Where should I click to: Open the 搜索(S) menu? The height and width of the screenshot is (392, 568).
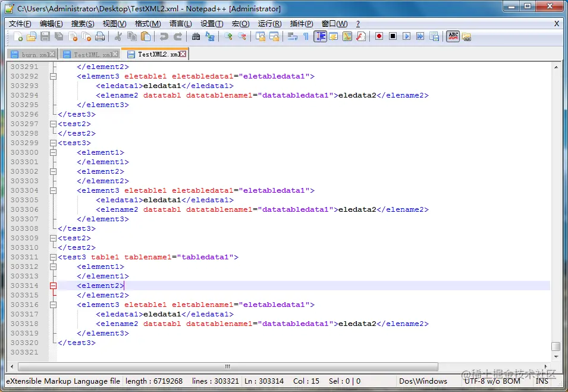[x=83, y=24]
